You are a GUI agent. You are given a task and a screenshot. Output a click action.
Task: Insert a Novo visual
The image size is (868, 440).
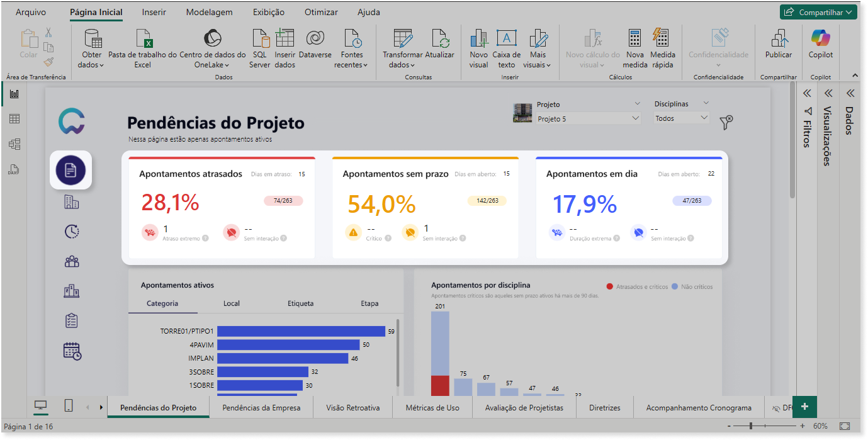click(478, 48)
